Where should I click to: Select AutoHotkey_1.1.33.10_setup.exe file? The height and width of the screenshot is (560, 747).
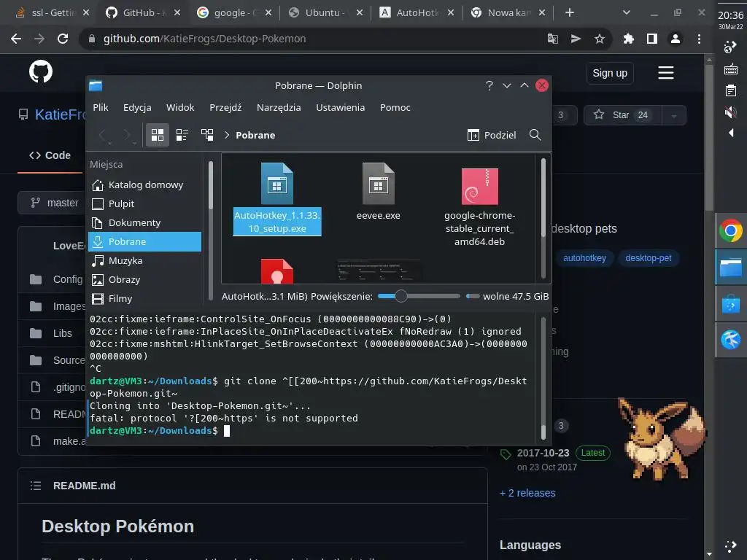[x=277, y=198]
